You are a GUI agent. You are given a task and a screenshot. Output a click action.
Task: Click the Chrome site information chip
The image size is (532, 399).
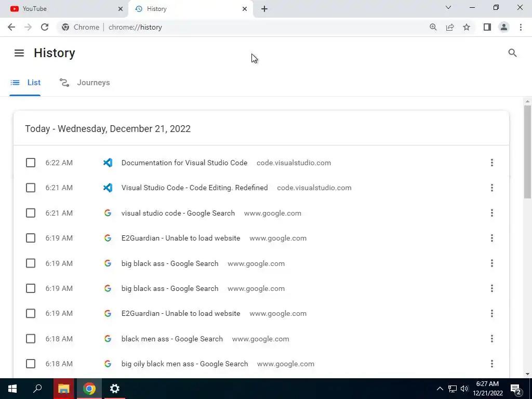(x=81, y=27)
